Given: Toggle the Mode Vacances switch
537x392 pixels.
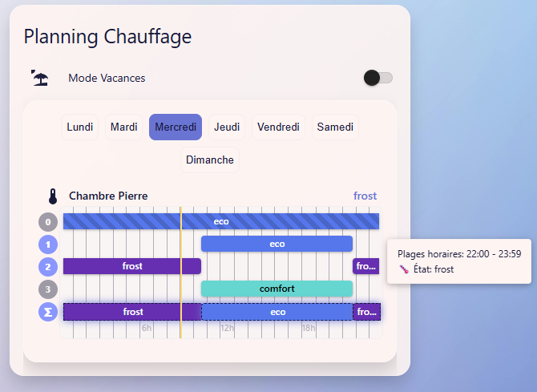Looking at the screenshot, I should pyautogui.click(x=378, y=78).
